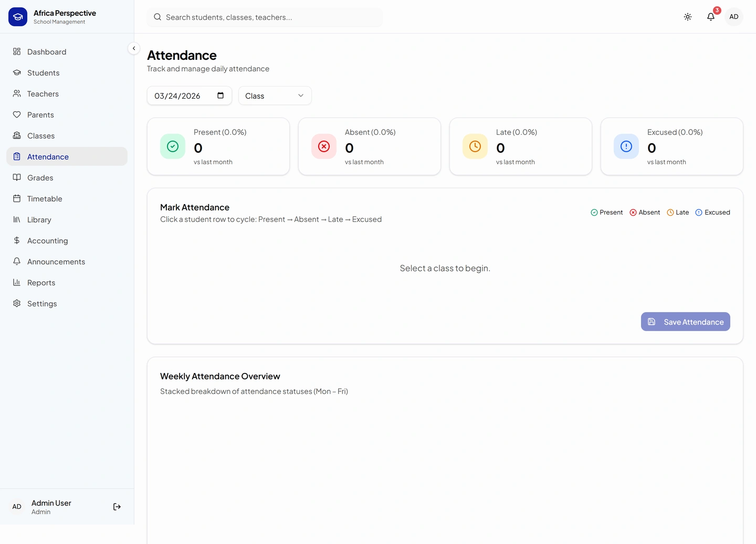Go to Students section
The image size is (756, 544).
(x=67, y=72)
